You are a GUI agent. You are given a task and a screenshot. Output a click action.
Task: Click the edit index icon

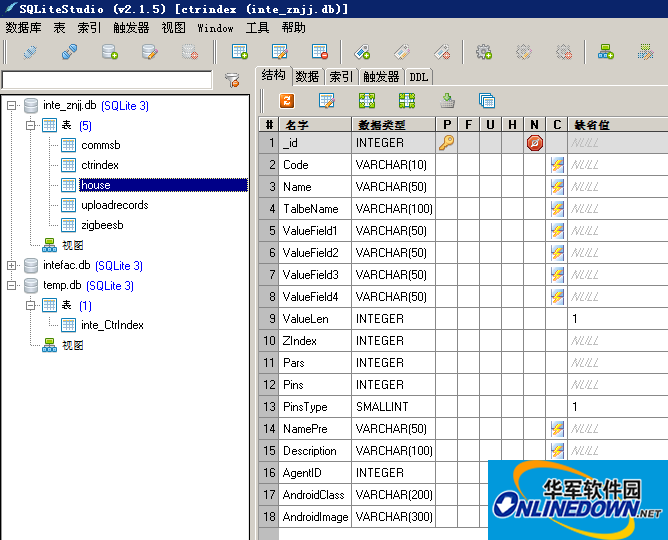pyautogui.click(x=402, y=52)
